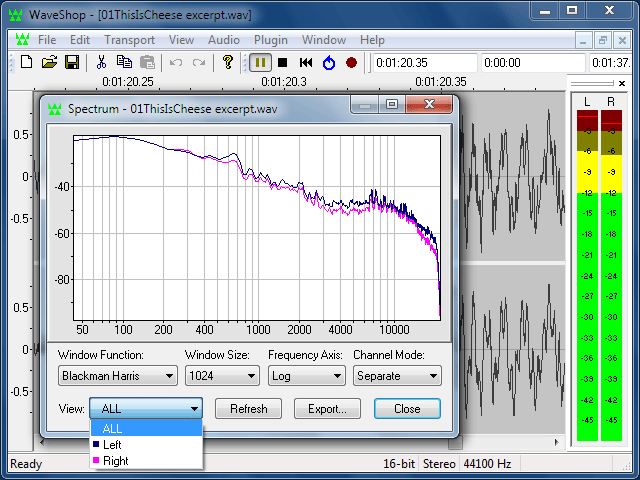Click the Spectrum dialog title icon
The height and width of the screenshot is (480, 640).
tap(55, 109)
